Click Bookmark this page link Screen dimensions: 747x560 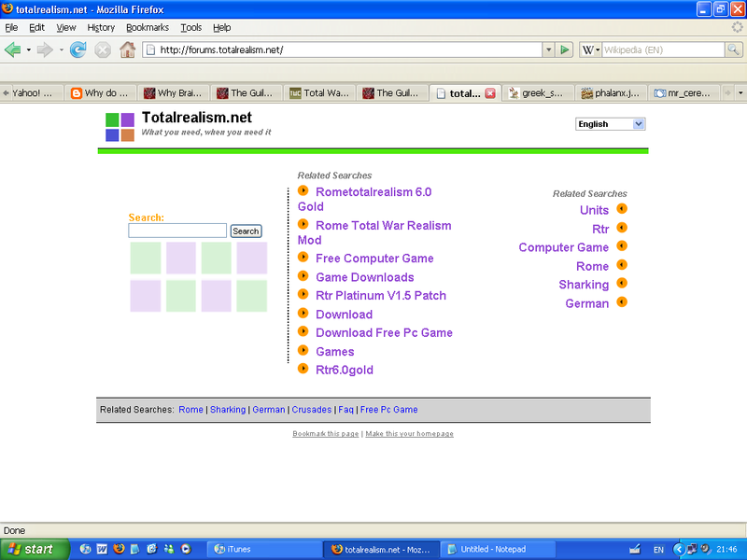point(325,434)
